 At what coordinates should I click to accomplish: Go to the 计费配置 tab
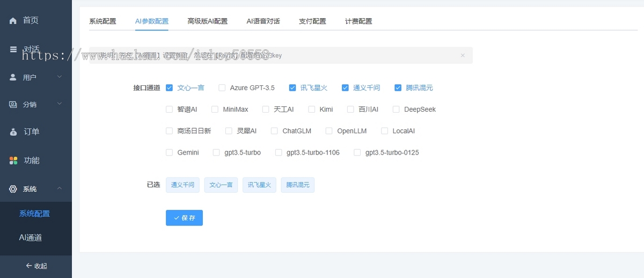coord(358,21)
